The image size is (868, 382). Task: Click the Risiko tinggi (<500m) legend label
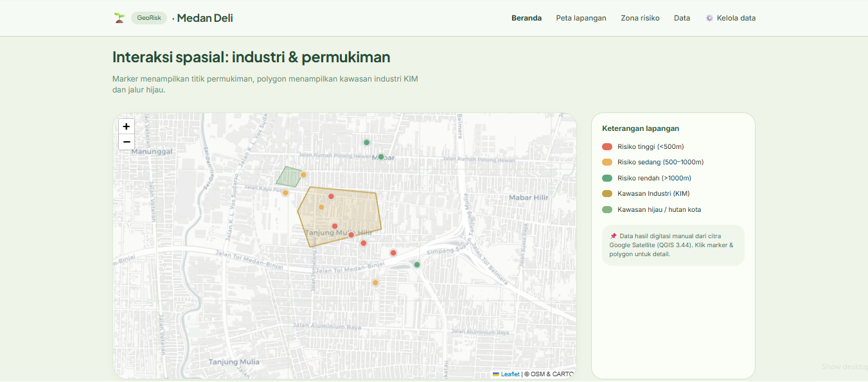pyautogui.click(x=650, y=147)
